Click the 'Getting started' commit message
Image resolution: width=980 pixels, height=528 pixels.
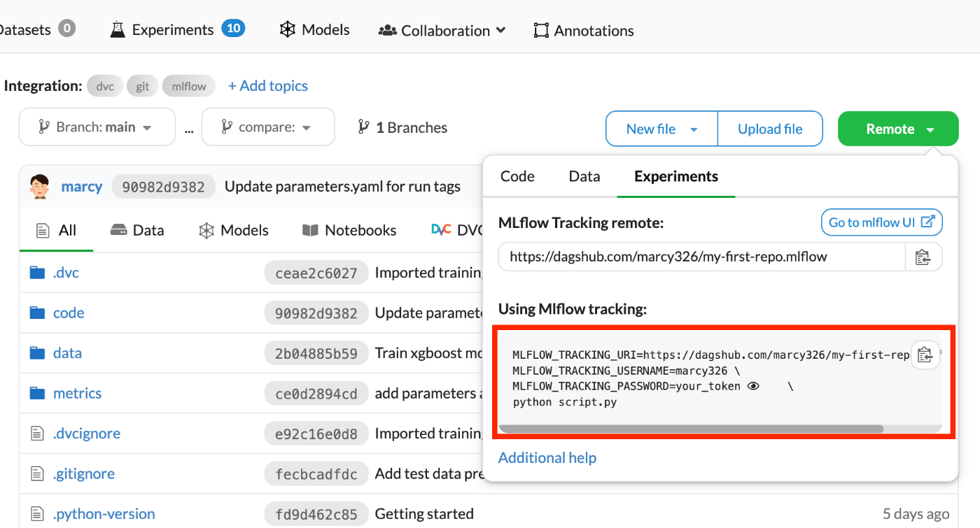click(x=424, y=514)
